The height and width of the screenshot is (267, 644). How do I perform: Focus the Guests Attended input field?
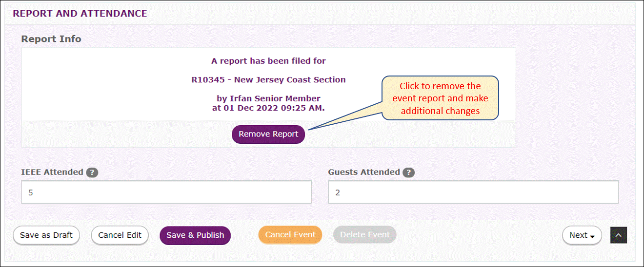pyautogui.click(x=473, y=192)
